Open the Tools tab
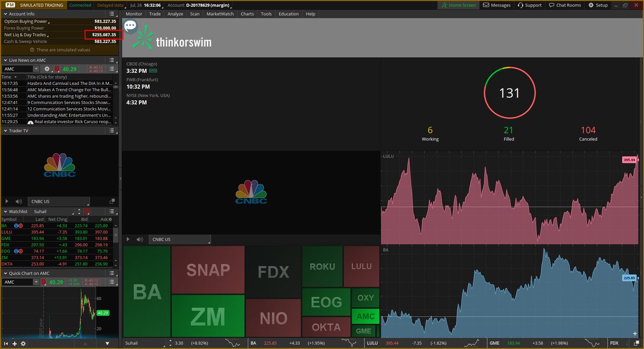This screenshot has height=349, width=644. (x=266, y=14)
